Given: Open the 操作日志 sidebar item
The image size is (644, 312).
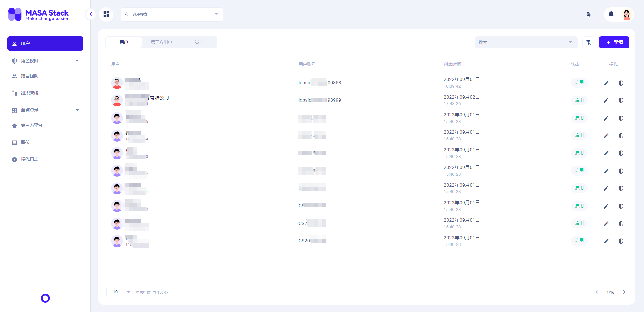Looking at the screenshot, I should pyautogui.click(x=45, y=160).
